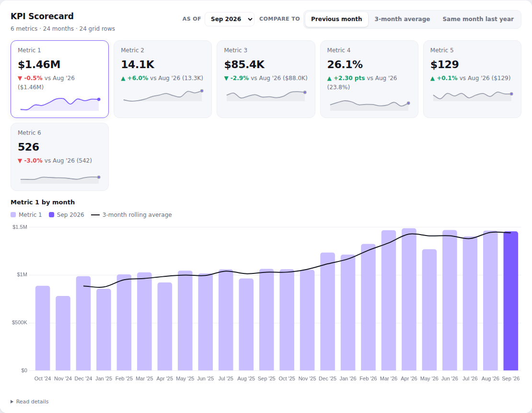Viewport: 532px width, 413px height.
Task: Click the Apr '25 x-axis label
Action: (x=164, y=378)
